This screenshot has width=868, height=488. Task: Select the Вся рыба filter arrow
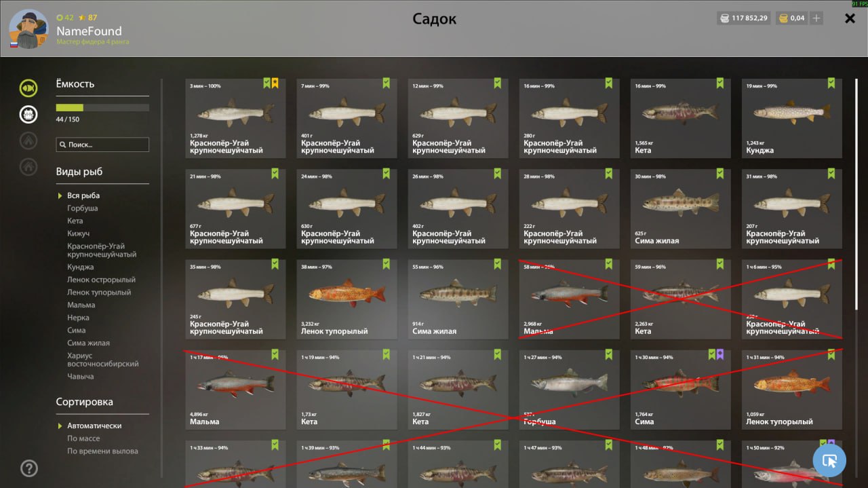point(60,195)
